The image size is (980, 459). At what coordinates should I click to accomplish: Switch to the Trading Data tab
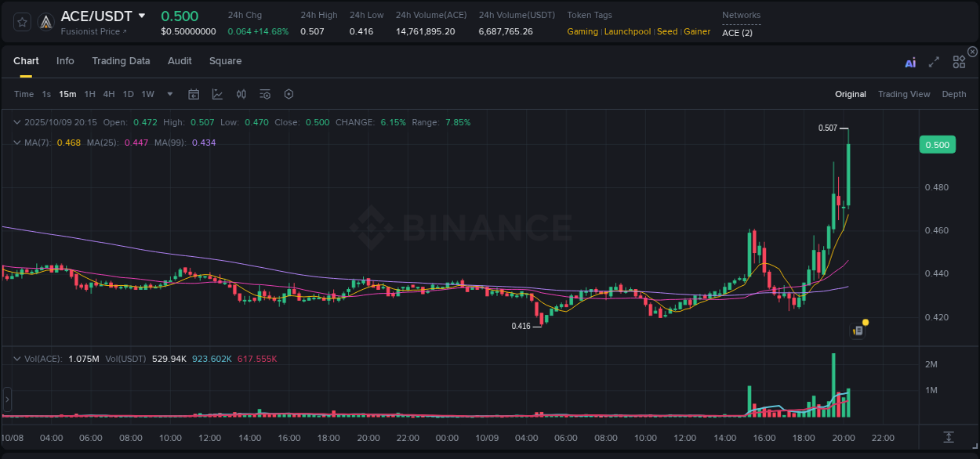pyautogui.click(x=121, y=61)
